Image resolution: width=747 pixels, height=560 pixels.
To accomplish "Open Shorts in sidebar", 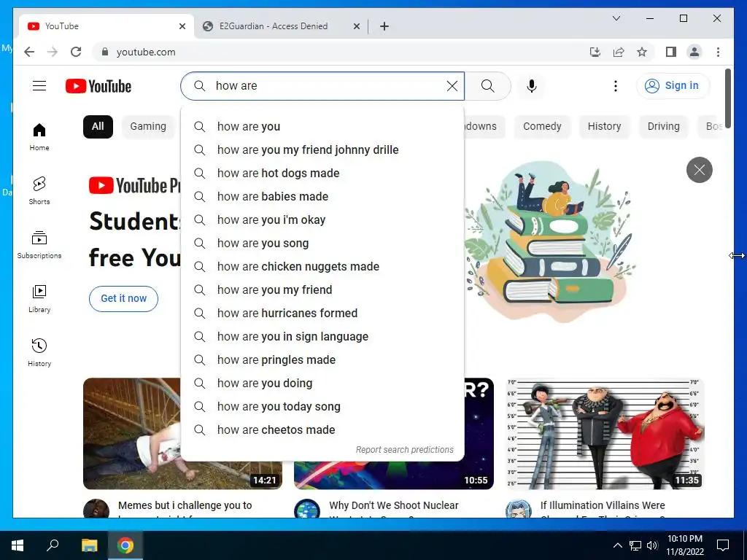I will click(39, 190).
